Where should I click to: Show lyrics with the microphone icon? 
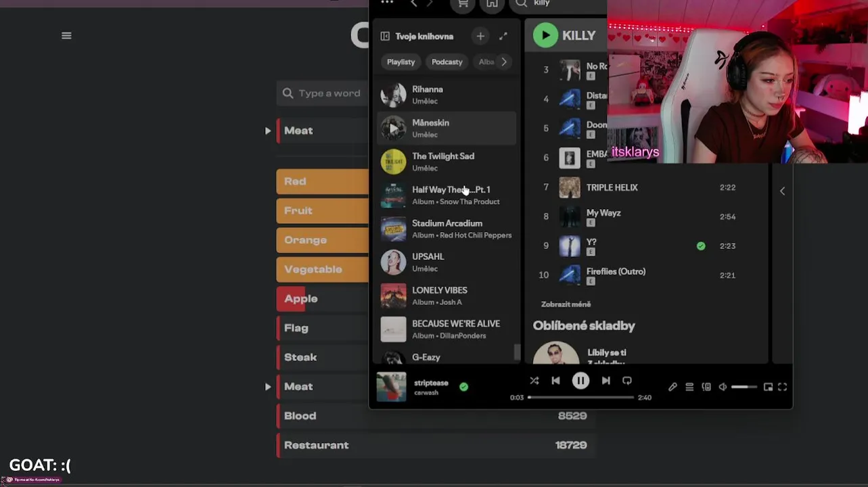tap(672, 387)
